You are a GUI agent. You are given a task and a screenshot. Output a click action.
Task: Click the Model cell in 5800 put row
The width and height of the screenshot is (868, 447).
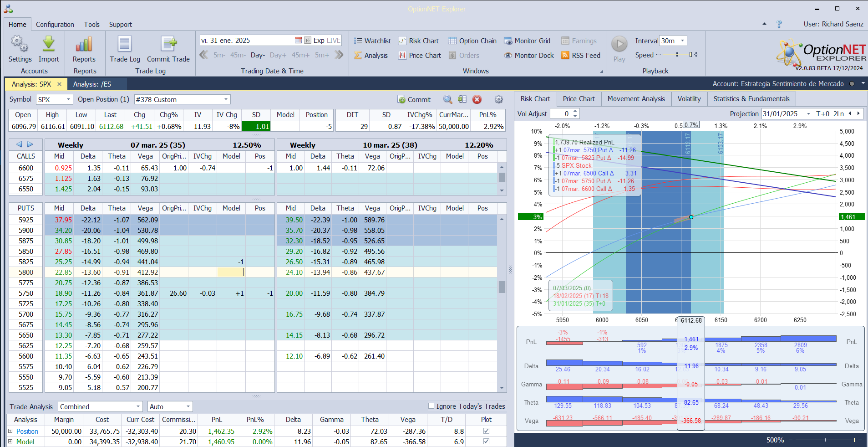click(231, 272)
